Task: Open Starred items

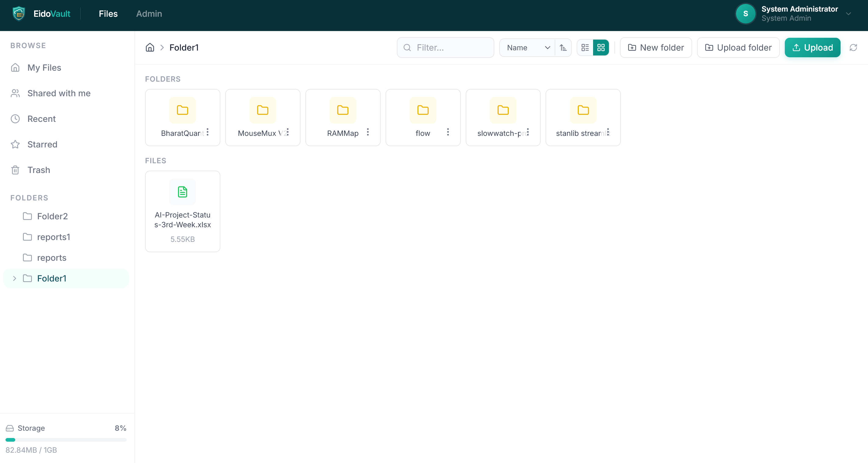Action: click(67, 144)
